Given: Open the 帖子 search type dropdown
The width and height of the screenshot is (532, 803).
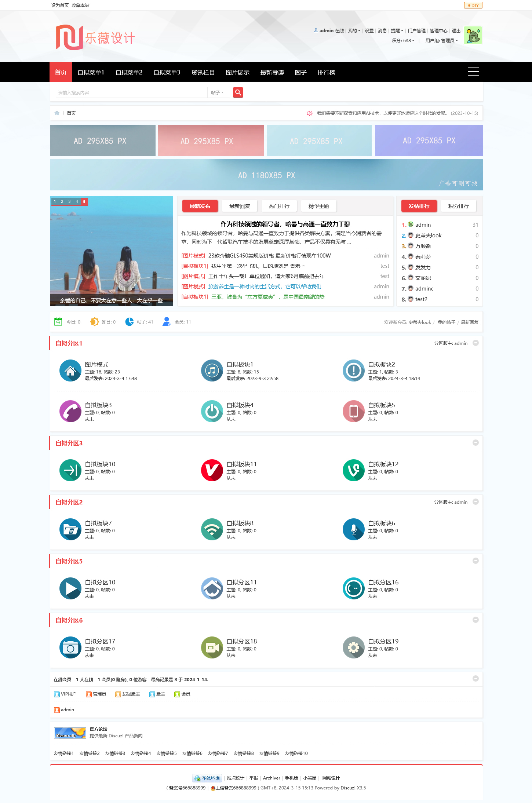Looking at the screenshot, I should coord(218,93).
